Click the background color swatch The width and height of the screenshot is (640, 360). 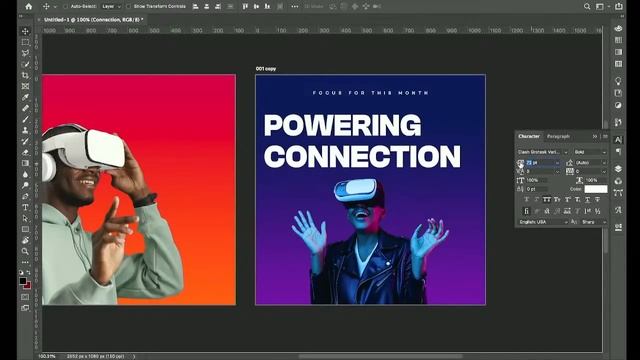[27, 285]
